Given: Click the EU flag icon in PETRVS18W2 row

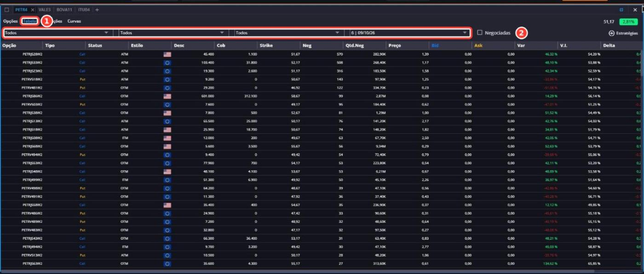Looking at the screenshot, I should (x=167, y=79).
